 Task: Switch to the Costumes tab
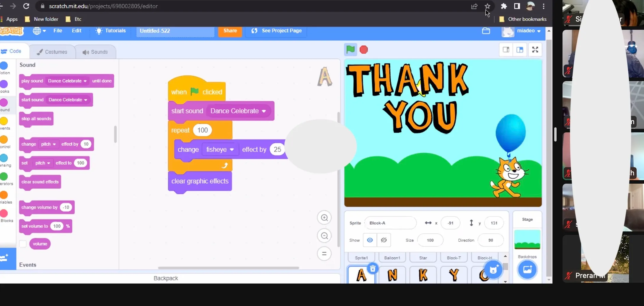52,52
